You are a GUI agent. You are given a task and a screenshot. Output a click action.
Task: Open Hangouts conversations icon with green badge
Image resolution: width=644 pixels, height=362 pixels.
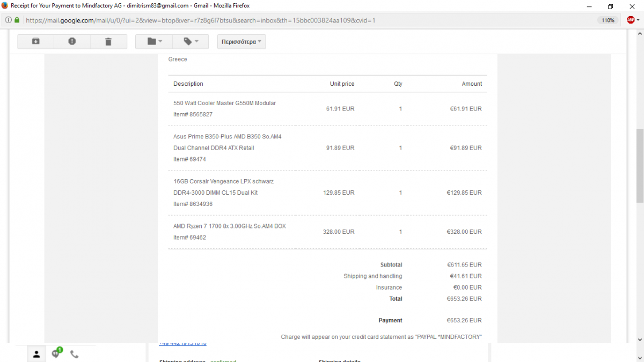pyautogui.click(x=56, y=353)
